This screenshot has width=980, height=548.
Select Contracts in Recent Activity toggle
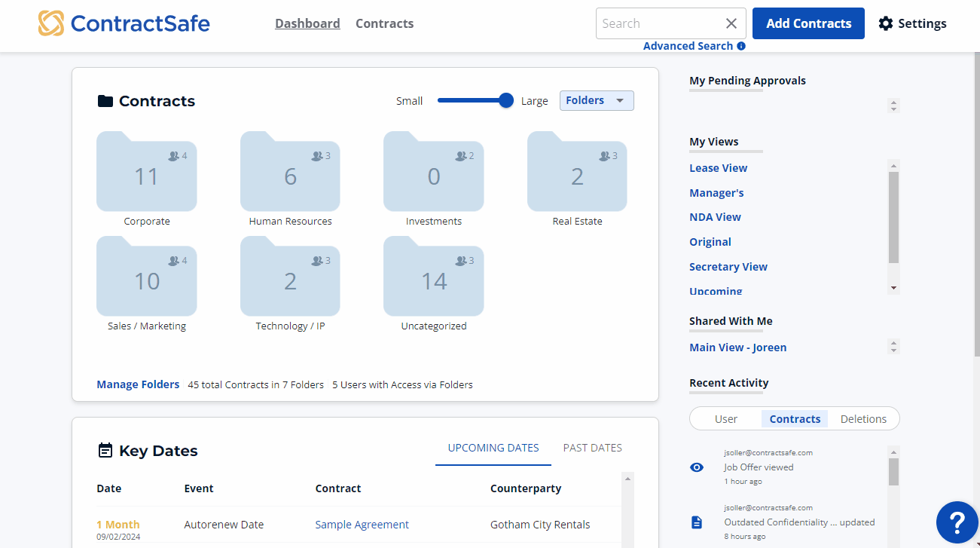(795, 419)
